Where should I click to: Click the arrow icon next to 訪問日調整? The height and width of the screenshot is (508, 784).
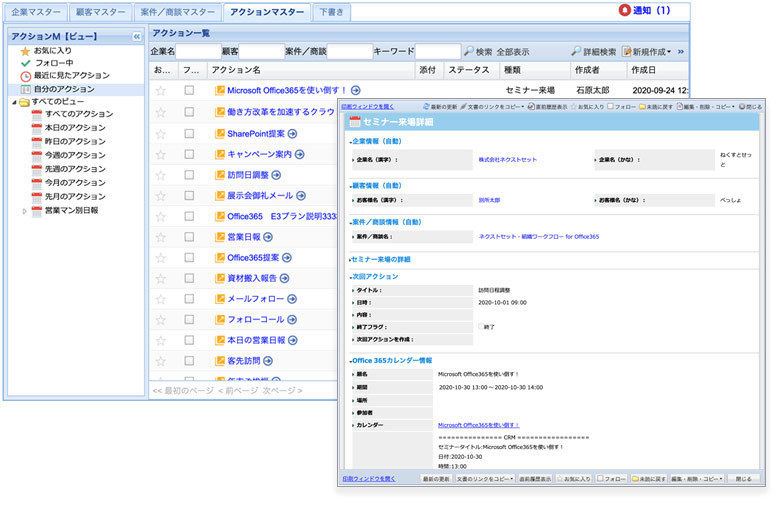tap(276, 175)
